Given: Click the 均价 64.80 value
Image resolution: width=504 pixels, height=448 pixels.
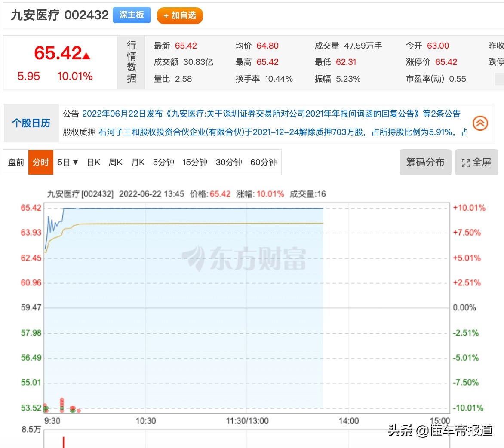Looking at the screenshot, I should click(x=267, y=46).
